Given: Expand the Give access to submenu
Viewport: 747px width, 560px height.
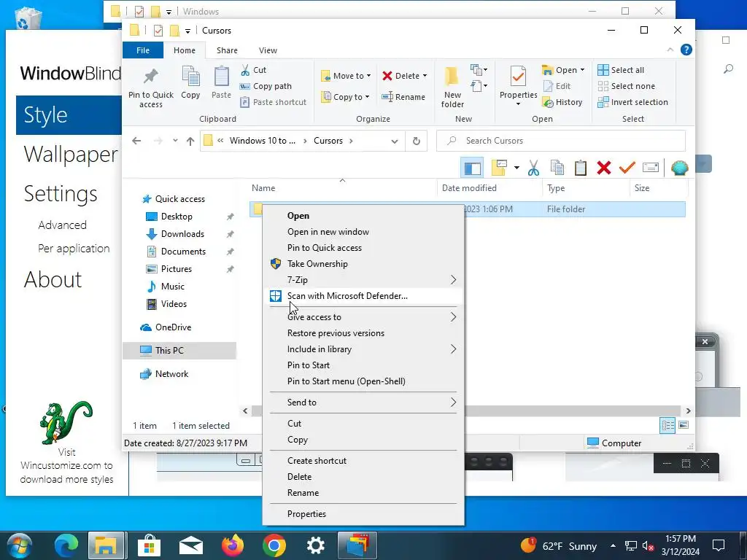Looking at the screenshot, I should 363,317.
